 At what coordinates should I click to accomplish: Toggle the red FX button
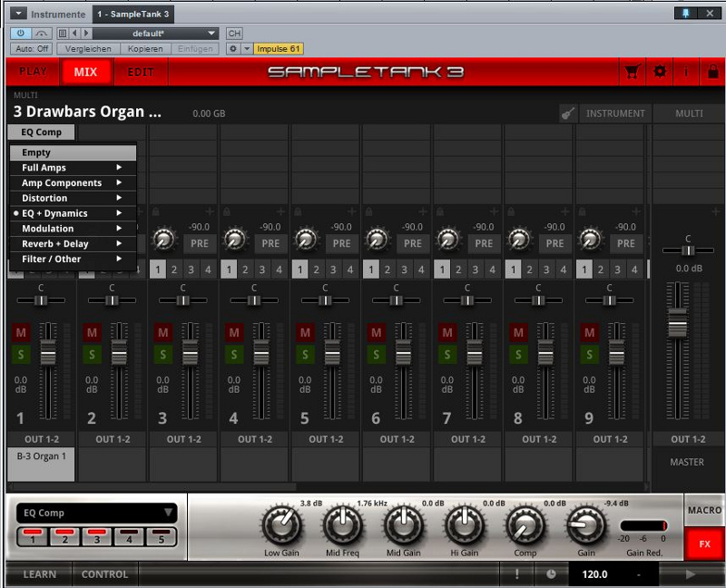click(x=704, y=544)
